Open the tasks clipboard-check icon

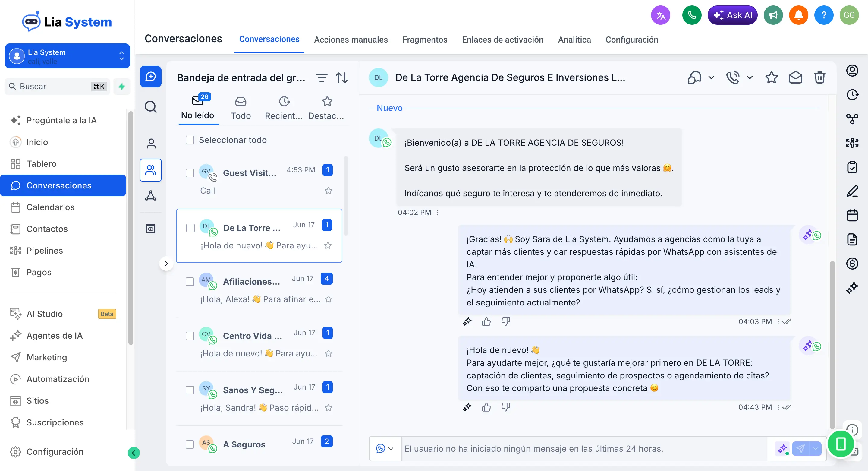pos(852,167)
